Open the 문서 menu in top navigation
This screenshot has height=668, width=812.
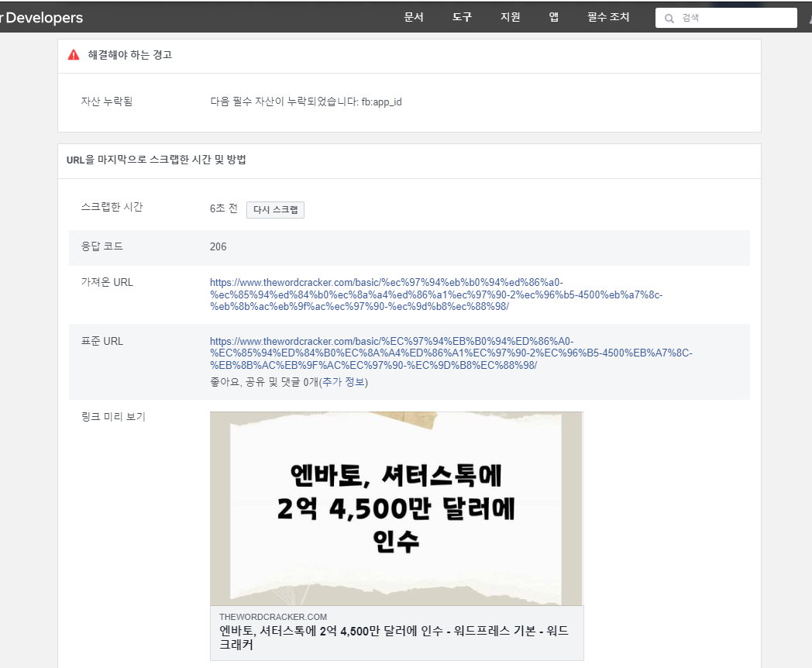pos(414,17)
